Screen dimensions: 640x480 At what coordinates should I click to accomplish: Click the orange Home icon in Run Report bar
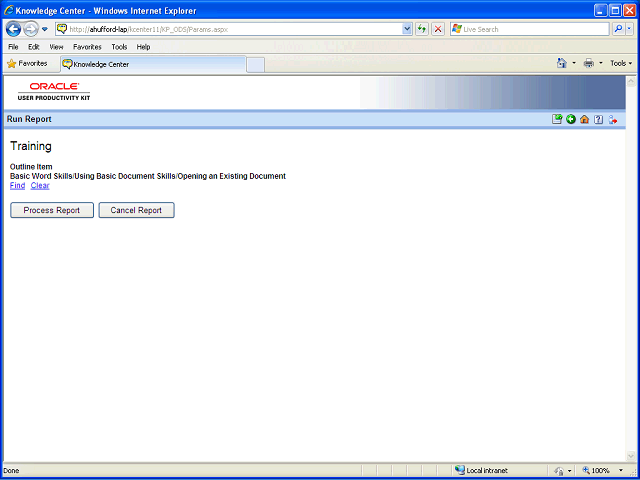coord(584,119)
